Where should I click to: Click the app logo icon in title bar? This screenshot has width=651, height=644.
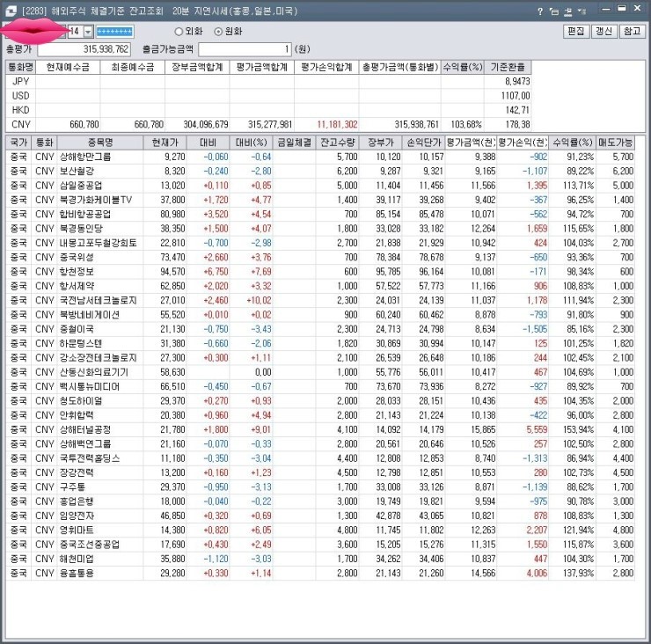click(11, 11)
